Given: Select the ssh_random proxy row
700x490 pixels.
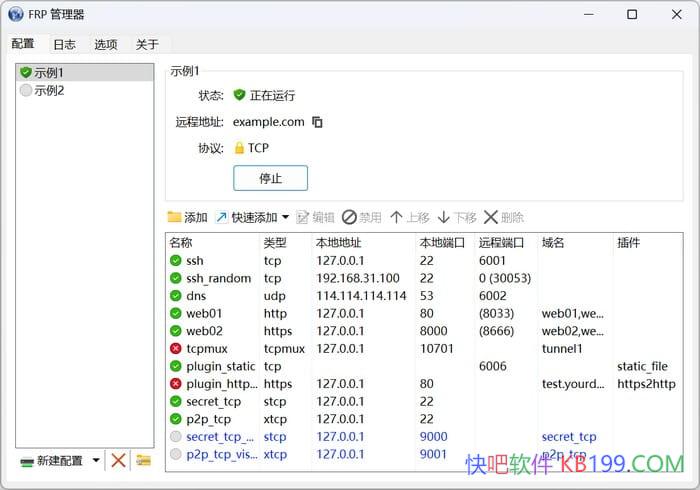Looking at the screenshot, I should 218,278.
